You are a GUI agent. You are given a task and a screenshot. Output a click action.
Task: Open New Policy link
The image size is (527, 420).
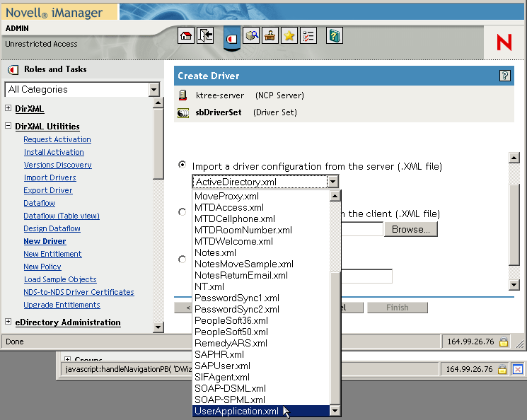point(42,267)
